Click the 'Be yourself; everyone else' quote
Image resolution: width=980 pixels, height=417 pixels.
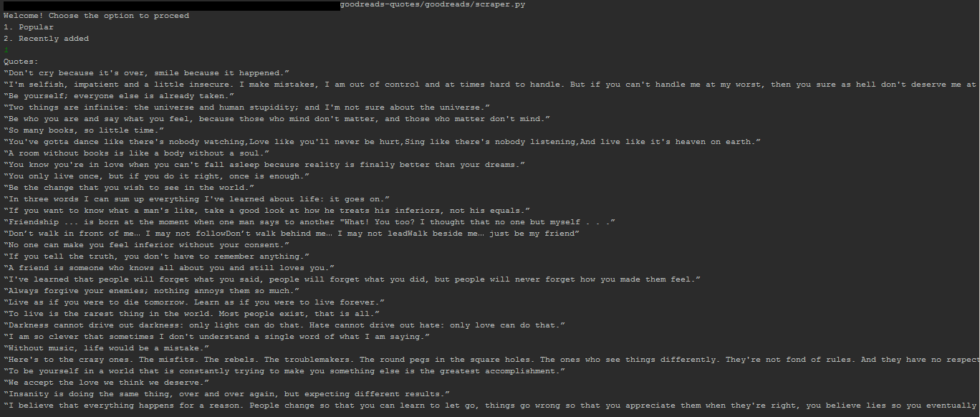tap(119, 96)
